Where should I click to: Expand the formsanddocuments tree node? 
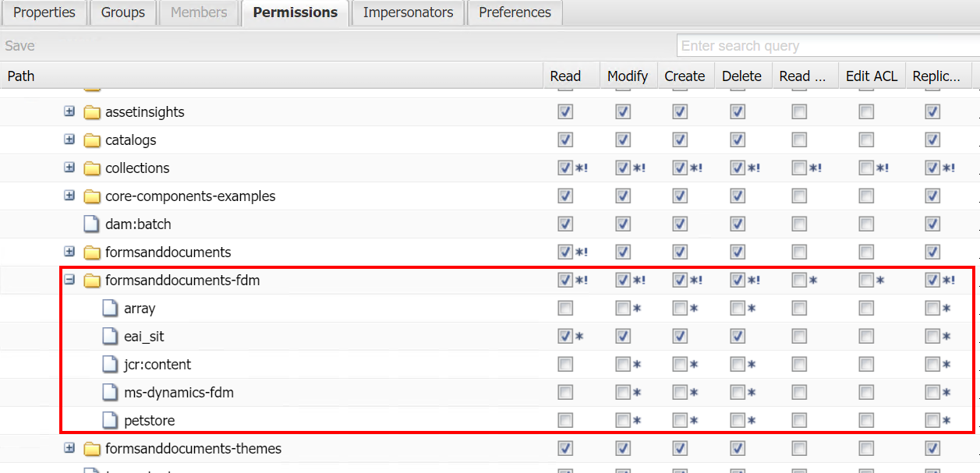(69, 252)
